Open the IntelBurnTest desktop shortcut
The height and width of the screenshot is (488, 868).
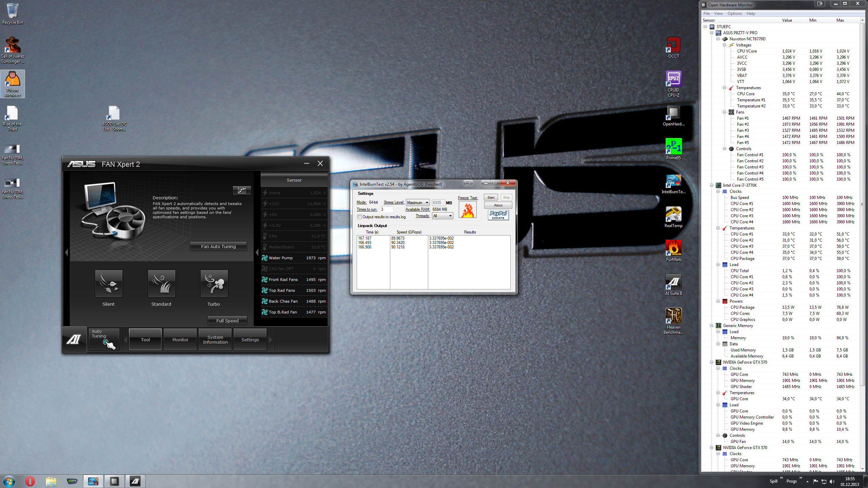click(673, 183)
